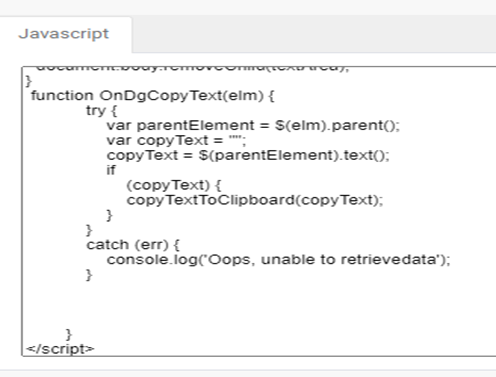This screenshot has height=377, width=496.
Task: Click the closing brace after copyTextToClipboard line
Action: pos(109,215)
